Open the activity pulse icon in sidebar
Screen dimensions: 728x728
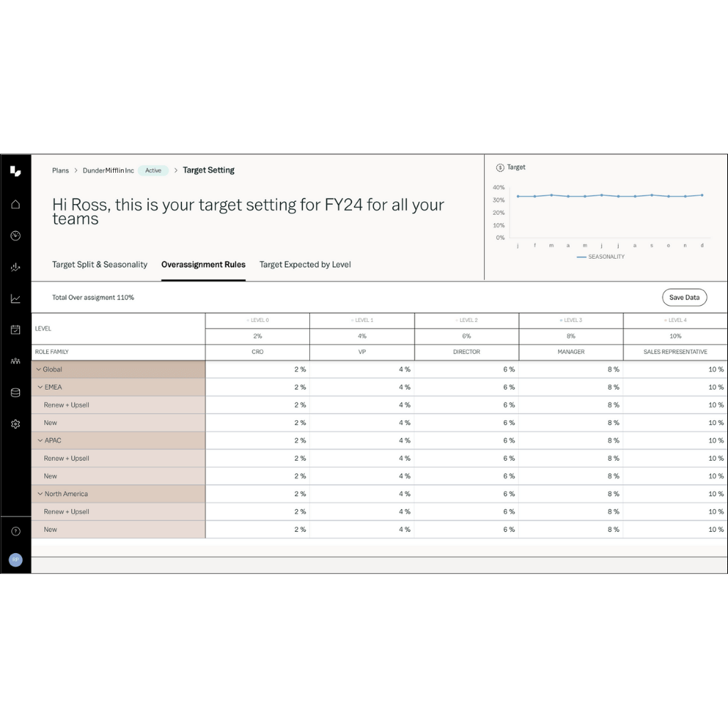coord(15,267)
